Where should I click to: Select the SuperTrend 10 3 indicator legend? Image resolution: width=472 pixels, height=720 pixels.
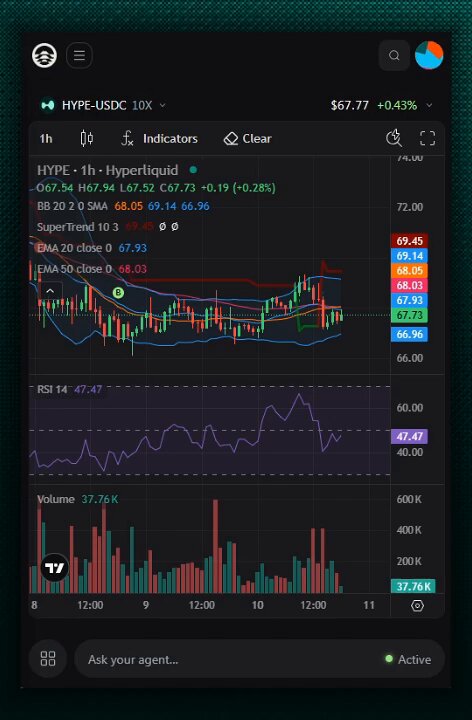coord(78,227)
